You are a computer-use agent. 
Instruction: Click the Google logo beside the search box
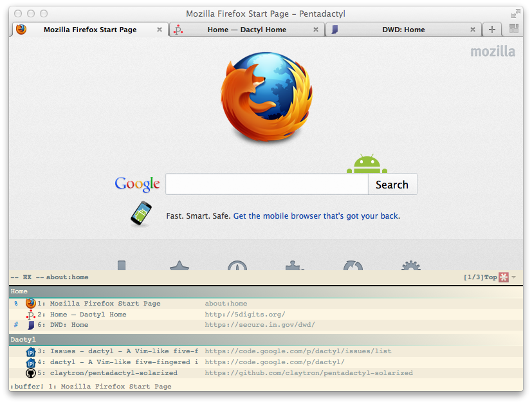coord(137,184)
